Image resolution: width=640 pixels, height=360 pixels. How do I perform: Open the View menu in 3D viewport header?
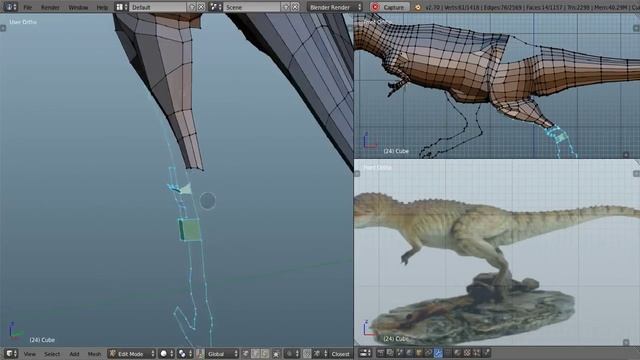coord(29,354)
